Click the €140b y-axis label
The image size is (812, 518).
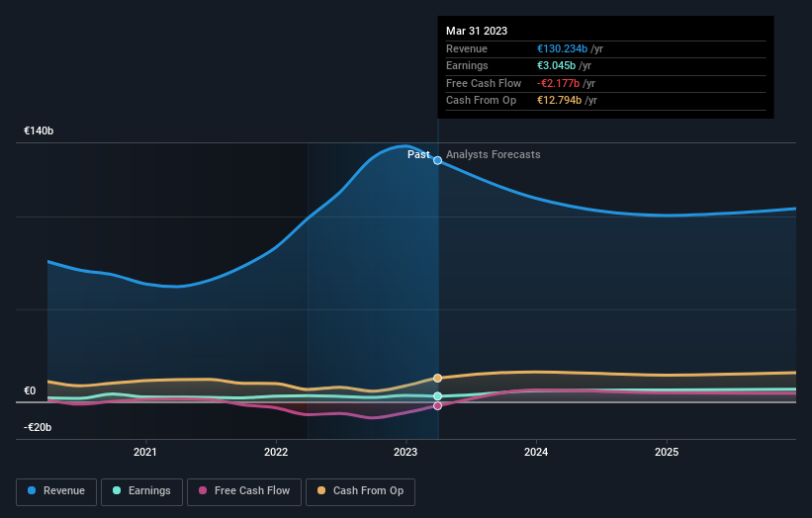[39, 130]
